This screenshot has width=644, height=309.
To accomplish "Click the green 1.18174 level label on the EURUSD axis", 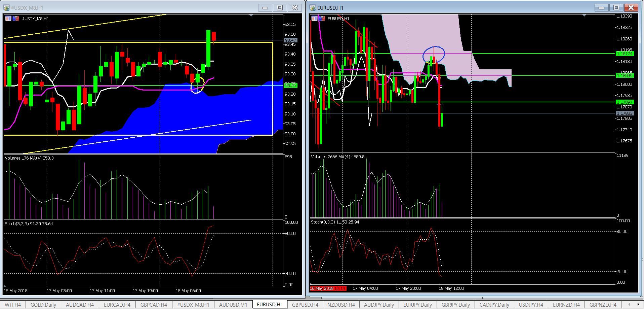I will pyautogui.click(x=625, y=54).
